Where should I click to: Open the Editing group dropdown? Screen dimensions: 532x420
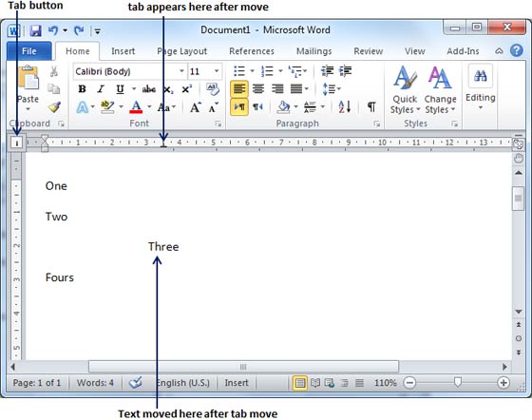pos(480,87)
